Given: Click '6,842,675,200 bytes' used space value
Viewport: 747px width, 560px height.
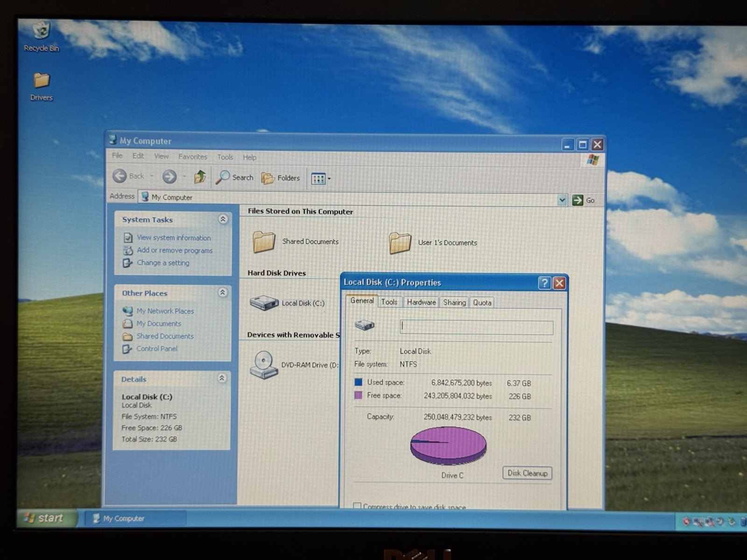Looking at the screenshot, I should click(462, 383).
